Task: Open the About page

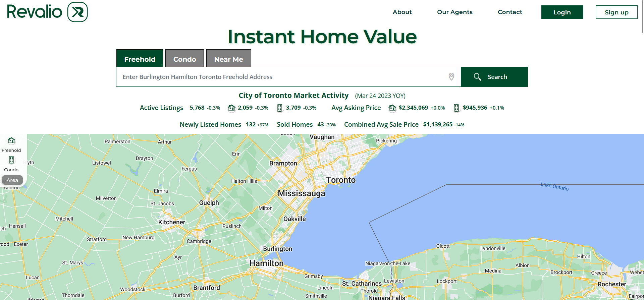Action: (x=402, y=12)
